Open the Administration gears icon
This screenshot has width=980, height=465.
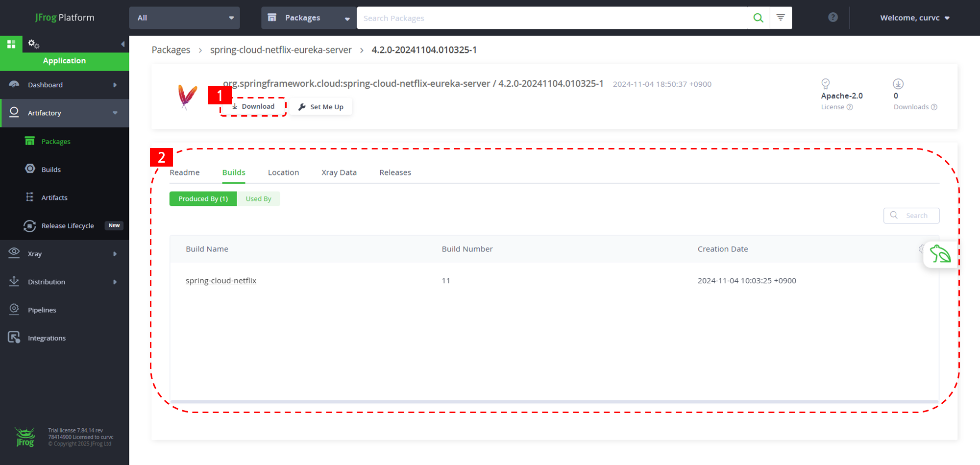[33, 44]
